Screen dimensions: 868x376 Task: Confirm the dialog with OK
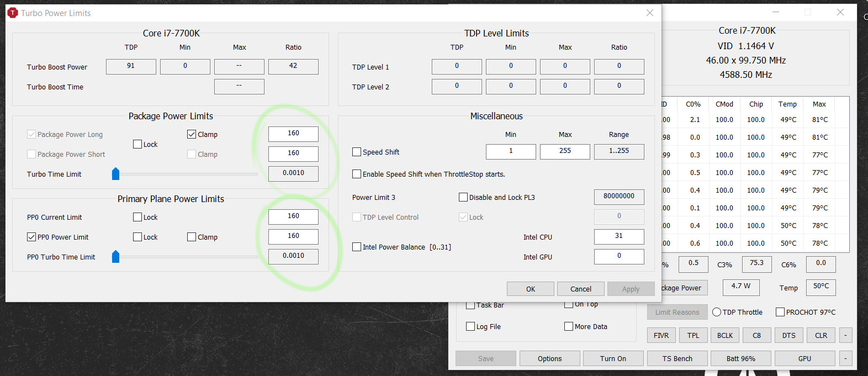point(531,289)
